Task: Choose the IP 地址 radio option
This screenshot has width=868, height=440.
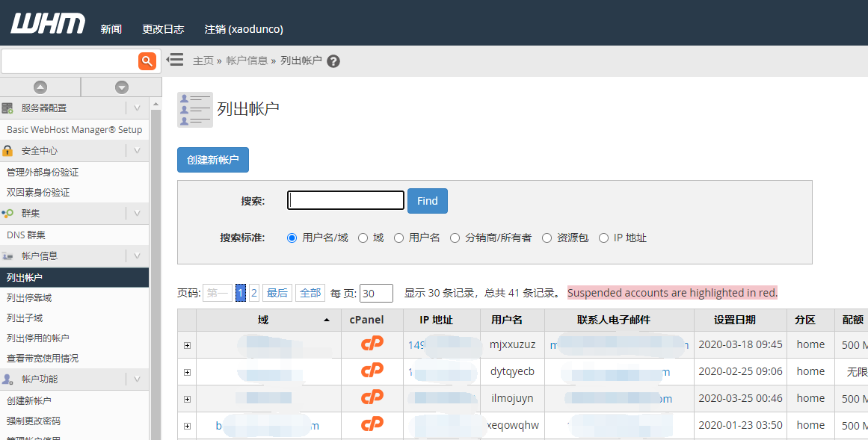Action: click(x=604, y=238)
